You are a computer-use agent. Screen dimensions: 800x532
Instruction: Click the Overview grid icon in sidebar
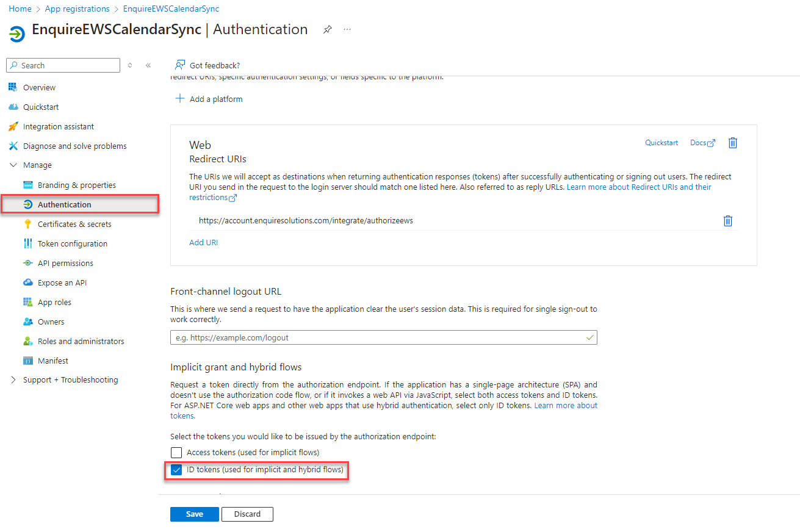click(x=13, y=87)
